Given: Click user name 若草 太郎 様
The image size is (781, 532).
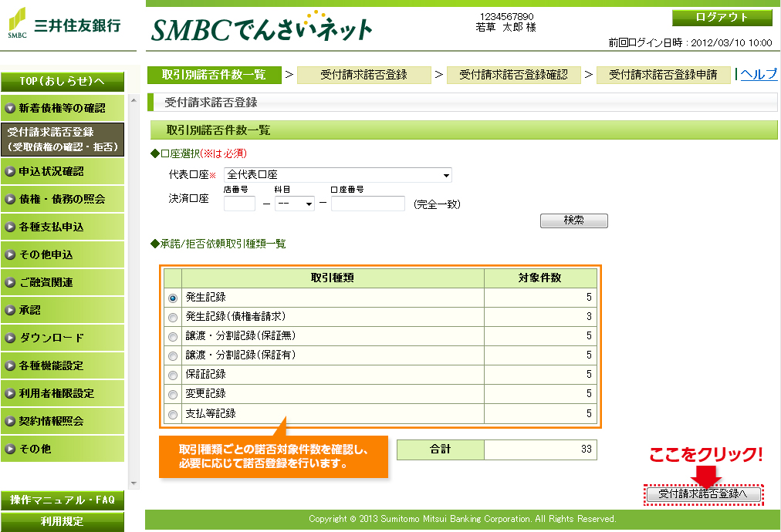Looking at the screenshot, I should tap(505, 28).
